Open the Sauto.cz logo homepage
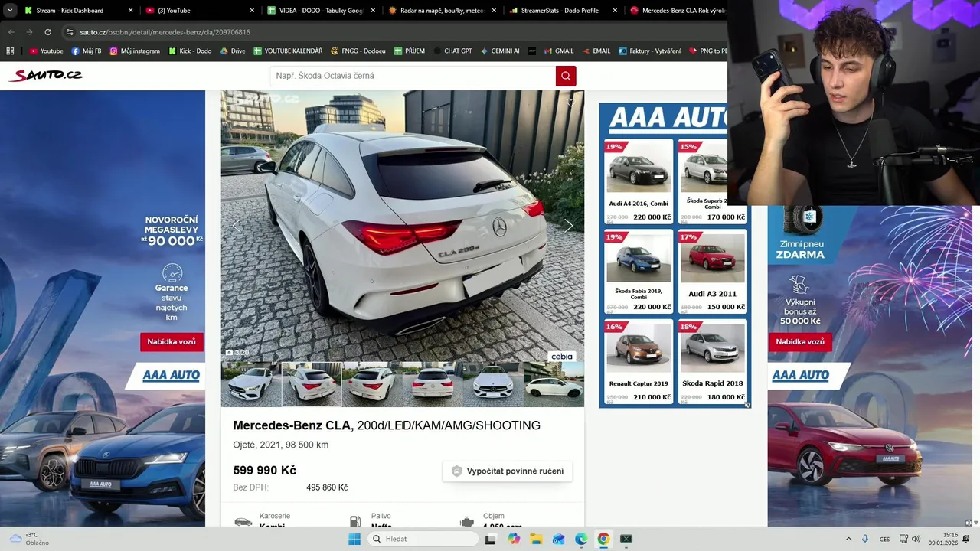The width and height of the screenshot is (980, 551). 45,75
